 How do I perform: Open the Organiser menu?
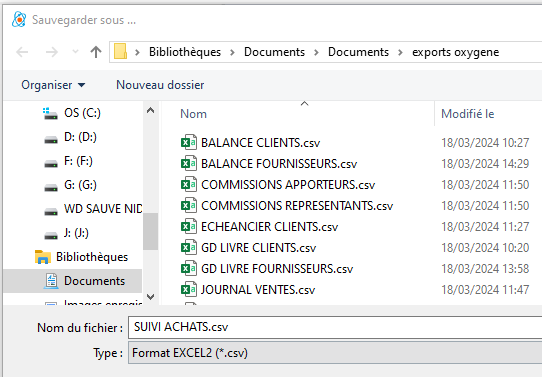point(53,85)
